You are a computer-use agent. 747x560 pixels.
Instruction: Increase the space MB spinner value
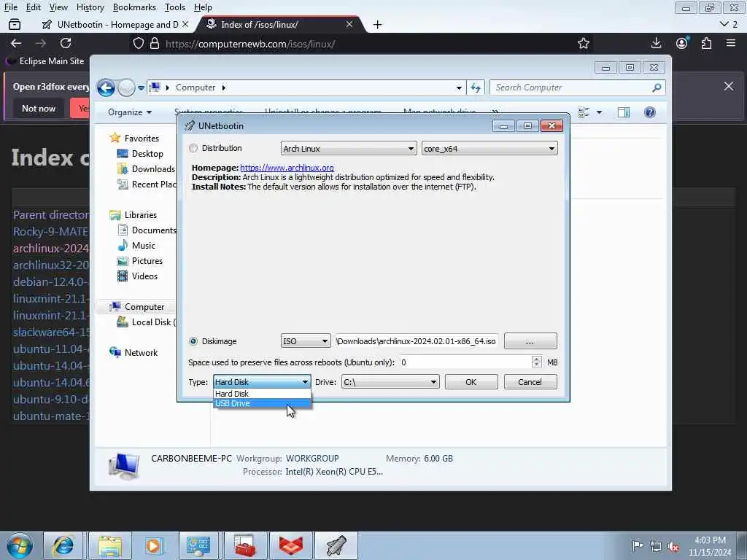536,359
